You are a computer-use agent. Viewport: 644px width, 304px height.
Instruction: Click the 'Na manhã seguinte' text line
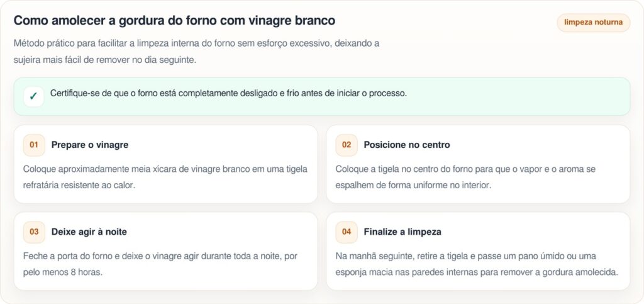pyautogui.click(x=465, y=256)
